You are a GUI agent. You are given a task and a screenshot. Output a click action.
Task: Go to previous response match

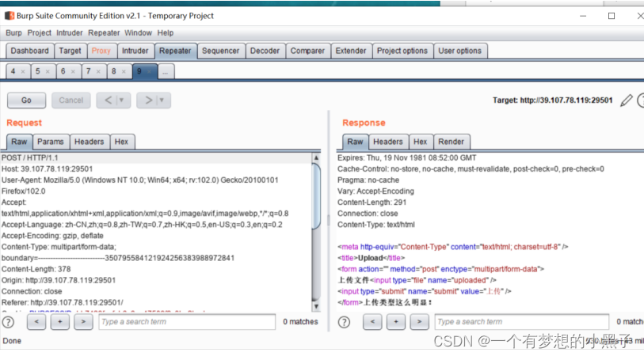[372, 322]
